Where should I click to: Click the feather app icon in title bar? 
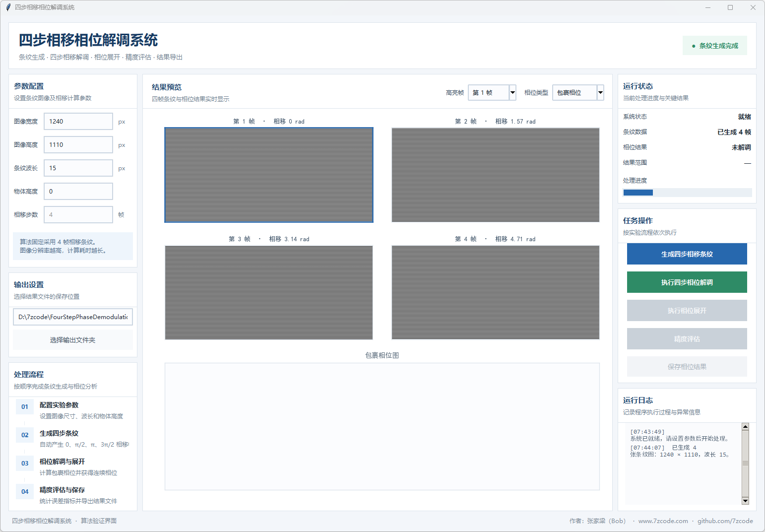(x=8, y=7)
